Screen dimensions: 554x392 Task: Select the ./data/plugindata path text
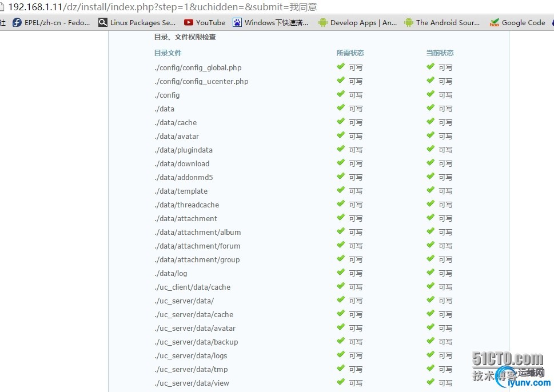pyautogui.click(x=184, y=150)
